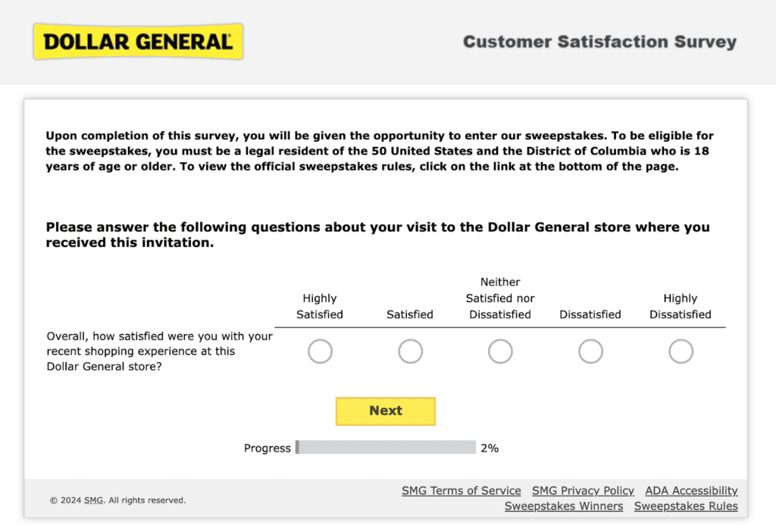
Task: Click the 2% progress percentage text
Action: pyautogui.click(x=490, y=448)
